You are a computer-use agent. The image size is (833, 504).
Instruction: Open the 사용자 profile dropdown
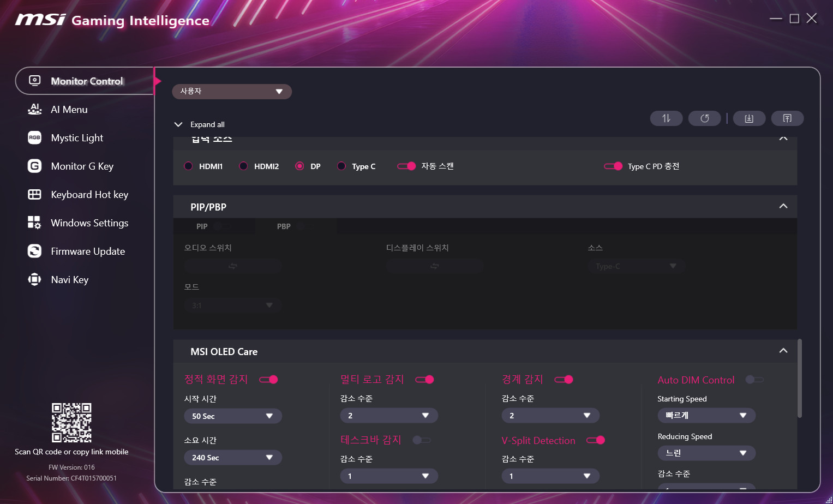click(x=232, y=92)
